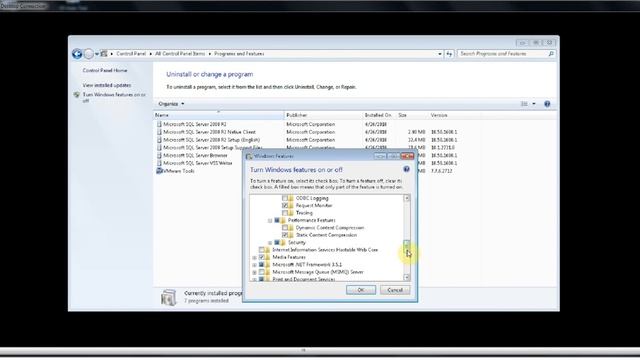The width and height of the screenshot is (640, 360).
Task: Open View installed updates link
Action: (107, 85)
